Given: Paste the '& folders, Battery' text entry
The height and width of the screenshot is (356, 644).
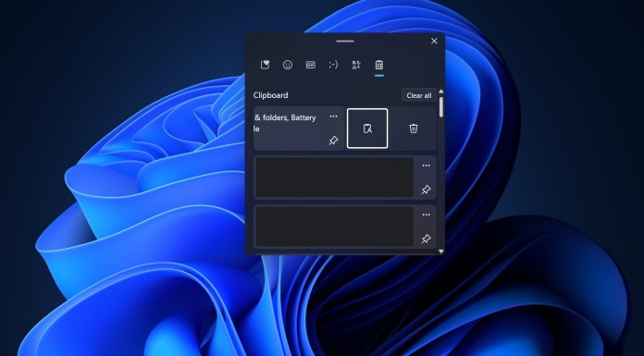Looking at the screenshot, I should pos(285,123).
